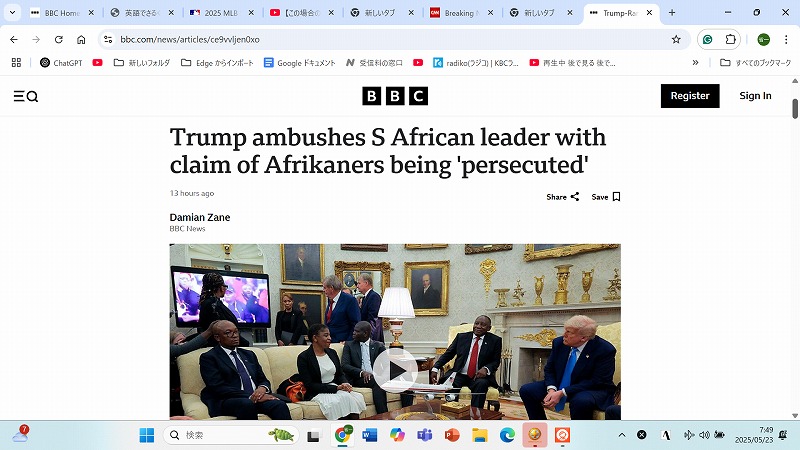Screen dimensions: 800x450
Task: Expand the tab search dropdown arrow
Action: (x=12, y=12)
